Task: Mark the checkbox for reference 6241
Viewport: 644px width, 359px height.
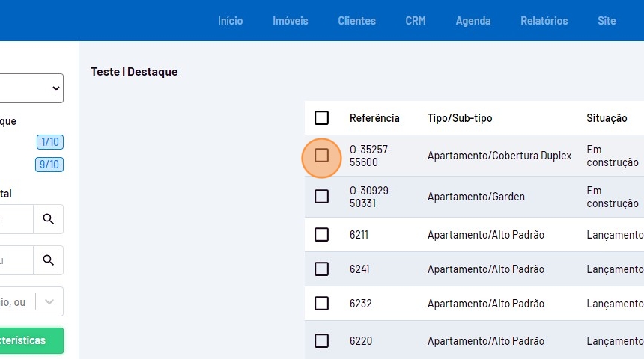Action: point(321,269)
